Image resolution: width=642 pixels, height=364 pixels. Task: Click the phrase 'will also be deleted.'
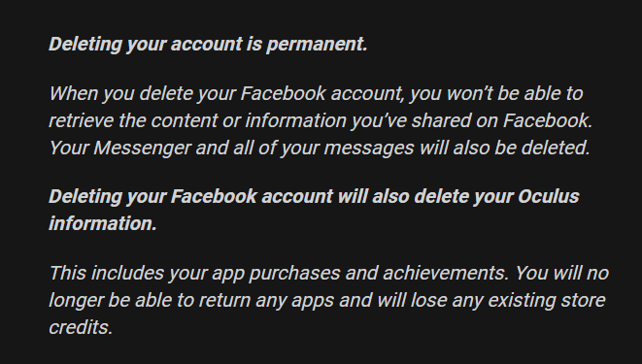(504, 148)
